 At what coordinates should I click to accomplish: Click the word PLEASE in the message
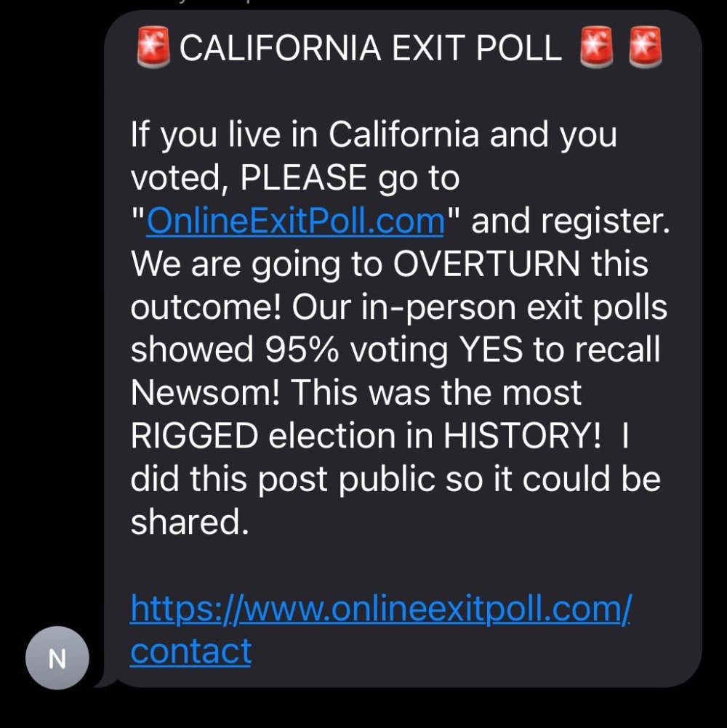(303, 177)
